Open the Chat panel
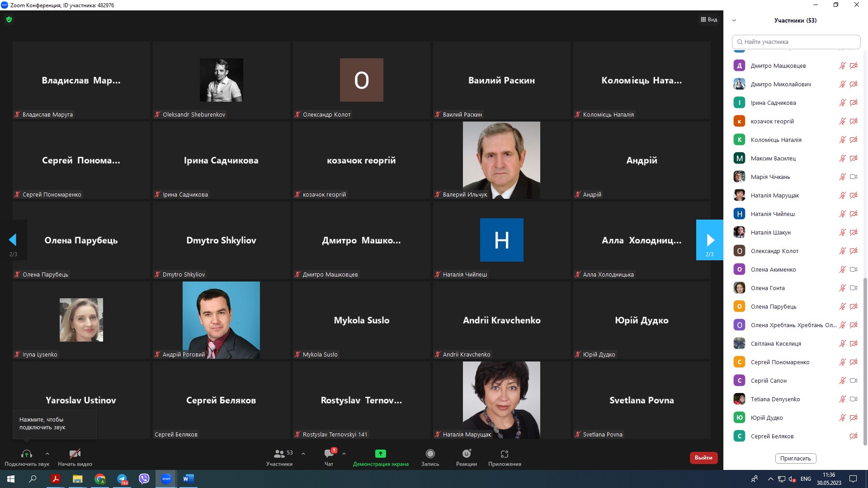This screenshot has height=488, width=868. click(x=329, y=454)
